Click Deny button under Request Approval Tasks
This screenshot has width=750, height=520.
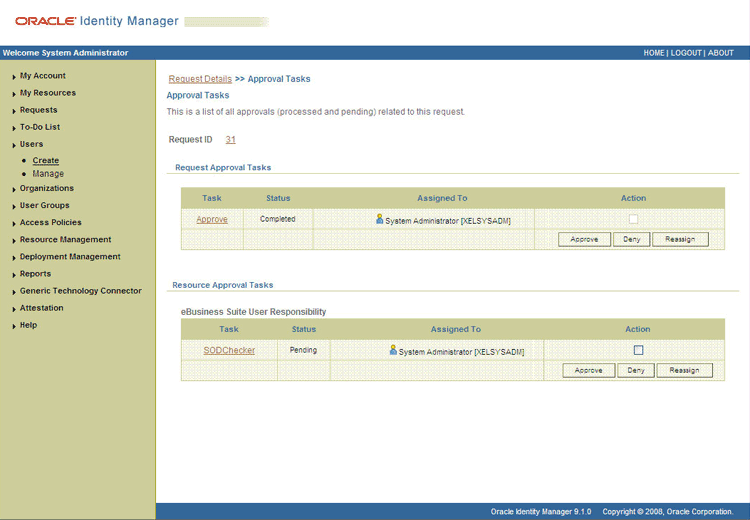point(631,239)
